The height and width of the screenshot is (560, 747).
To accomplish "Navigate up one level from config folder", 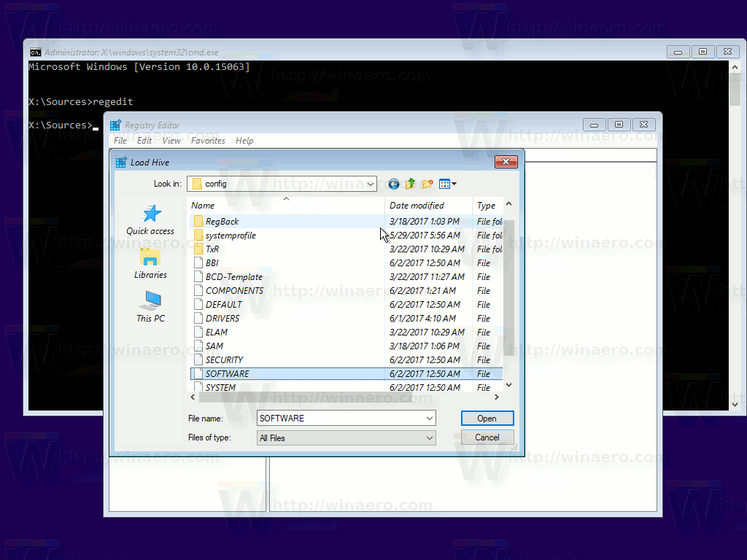I will (x=410, y=184).
